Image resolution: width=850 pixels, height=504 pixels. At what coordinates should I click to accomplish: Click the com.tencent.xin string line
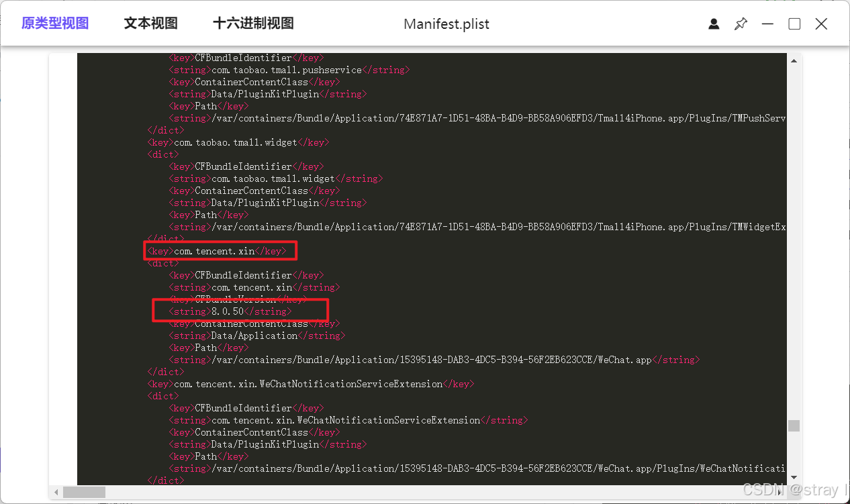click(x=254, y=287)
